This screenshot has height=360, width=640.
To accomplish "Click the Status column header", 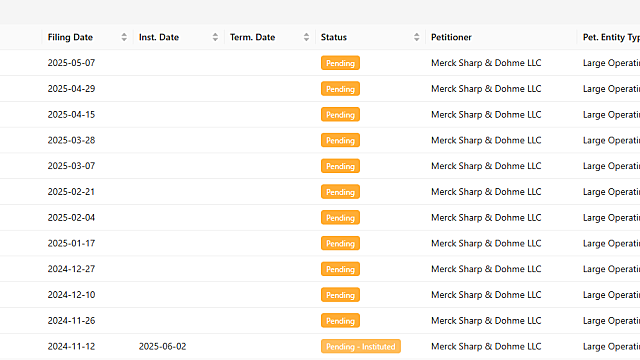I will coord(370,37).
